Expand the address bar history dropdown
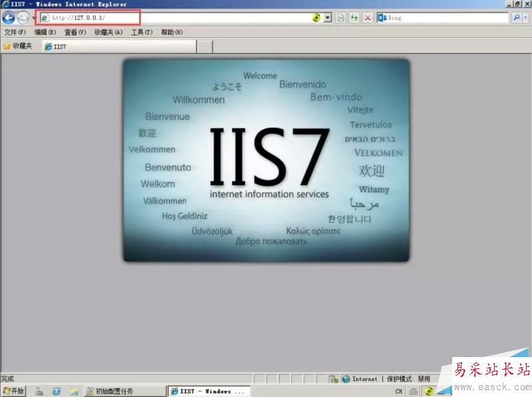 point(327,18)
